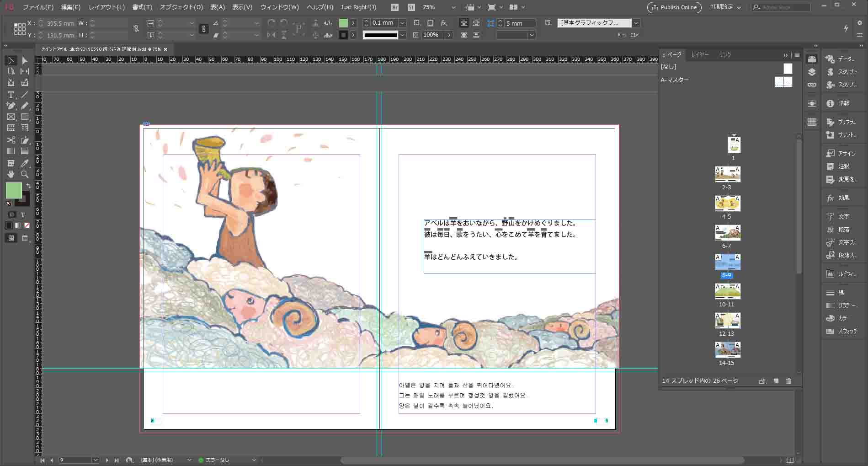Select spread 10-11 thumbnail
The image size is (868, 466).
(x=727, y=291)
